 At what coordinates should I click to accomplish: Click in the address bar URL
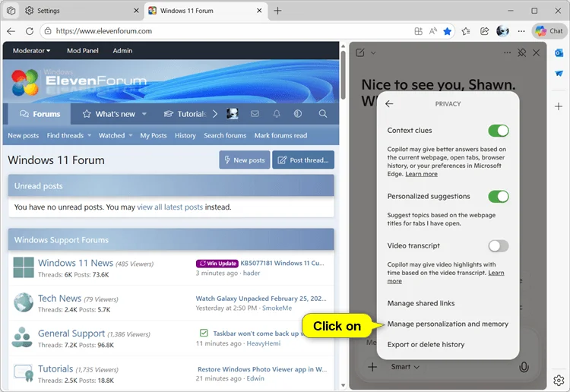[x=104, y=31]
